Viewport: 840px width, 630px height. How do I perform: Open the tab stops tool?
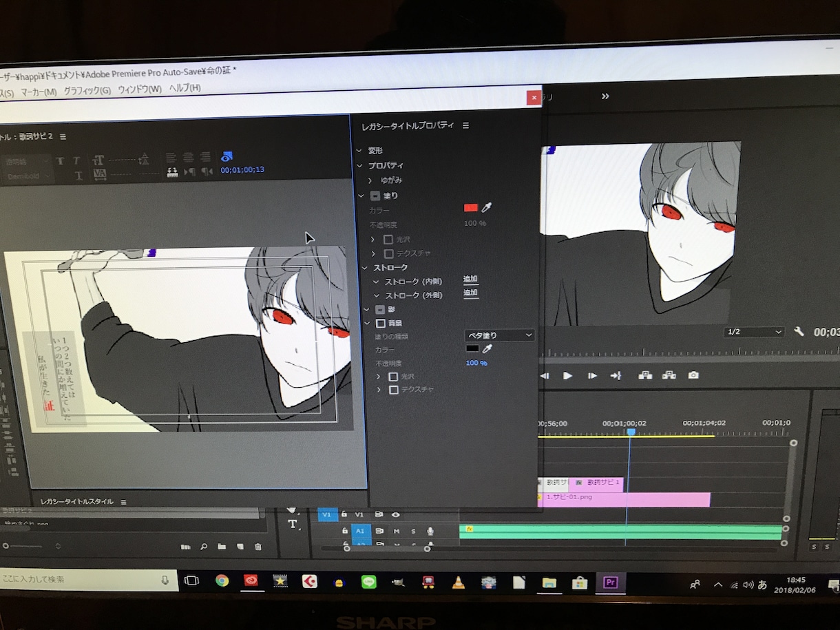(172, 171)
